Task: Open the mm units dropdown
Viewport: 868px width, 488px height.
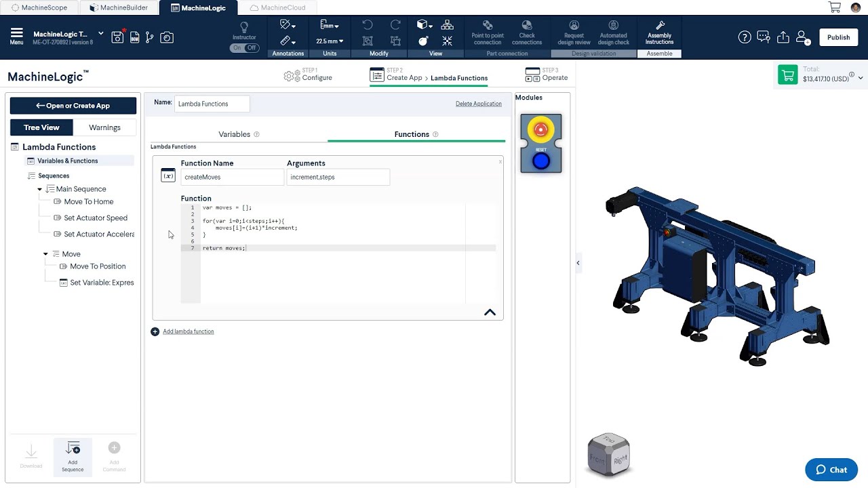Action: [330, 25]
